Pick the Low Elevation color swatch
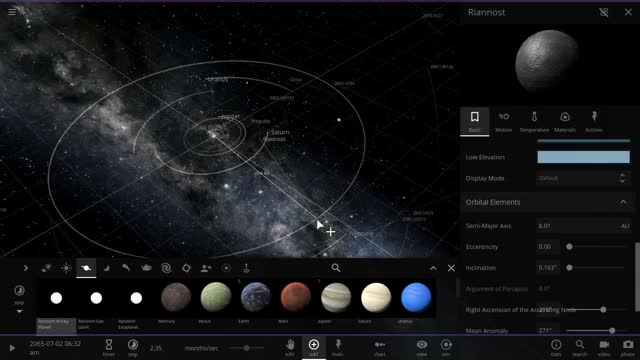Screen dimensions: 640x360 [583, 157]
